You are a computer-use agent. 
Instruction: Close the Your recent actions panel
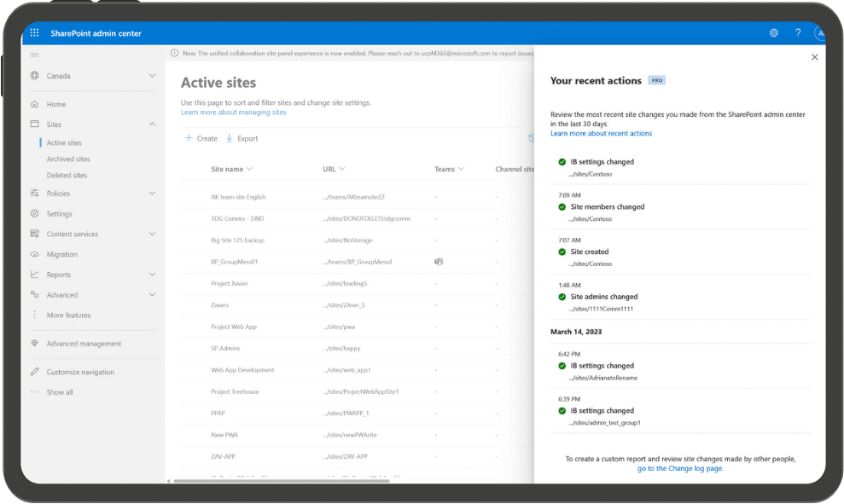(814, 57)
